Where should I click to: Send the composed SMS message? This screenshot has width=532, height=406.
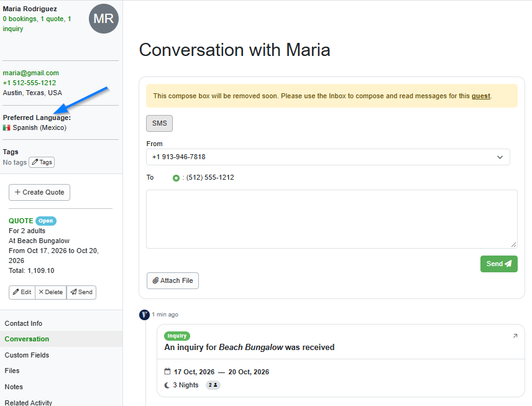click(498, 264)
